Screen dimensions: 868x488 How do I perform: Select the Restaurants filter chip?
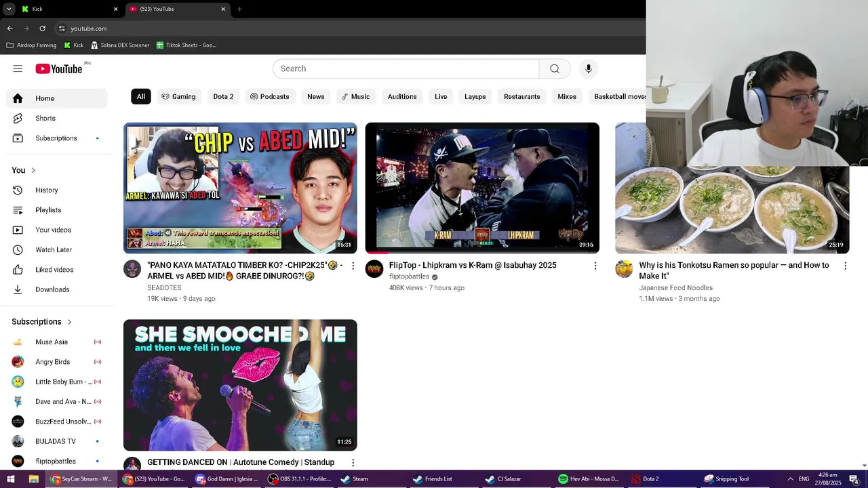pyautogui.click(x=522, y=97)
